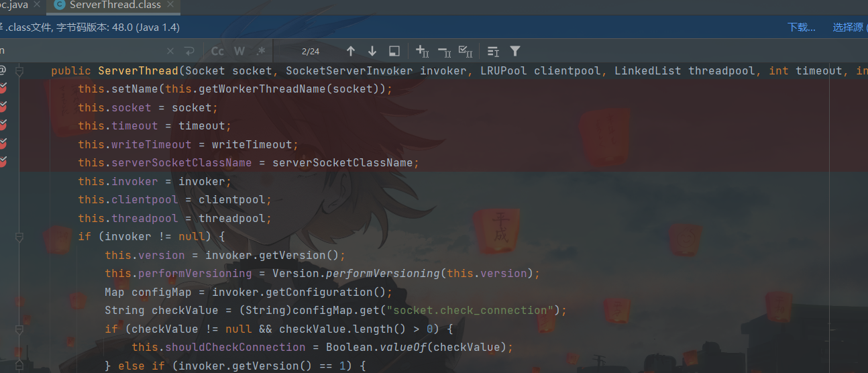868x373 pixels.
Task: Toggle Match Case search option
Action: [217, 52]
